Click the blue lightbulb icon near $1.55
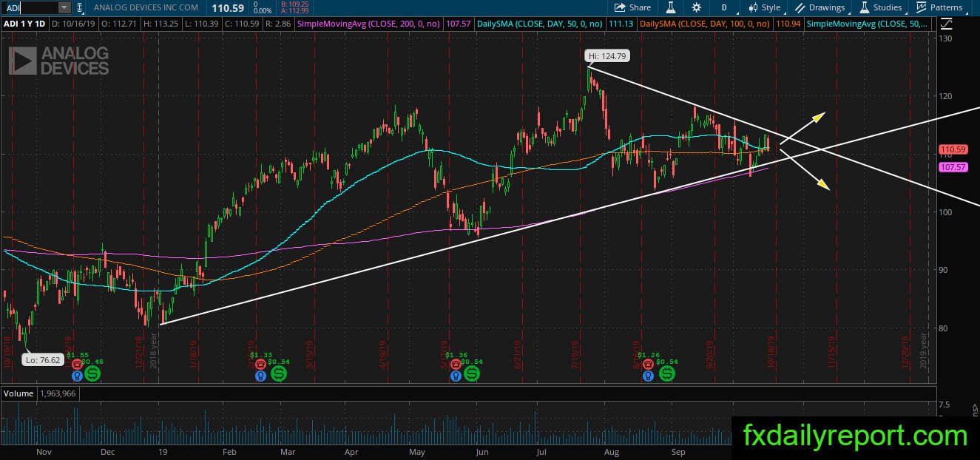 [x=76, y=376]
